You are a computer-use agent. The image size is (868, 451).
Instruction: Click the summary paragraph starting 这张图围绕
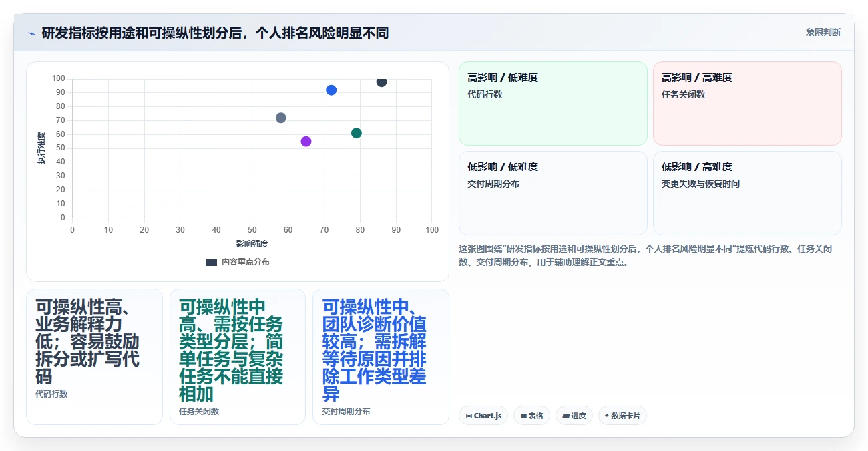646,255
